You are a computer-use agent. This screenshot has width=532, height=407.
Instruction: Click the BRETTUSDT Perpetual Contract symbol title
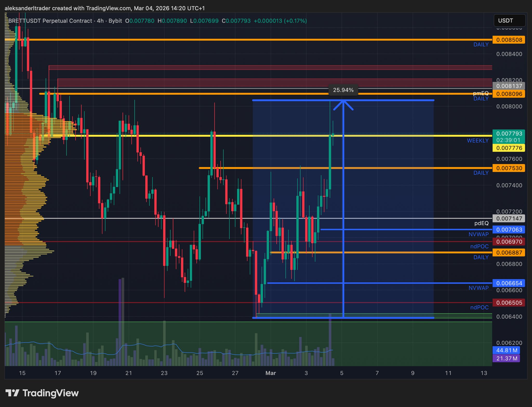pos(50,21)
